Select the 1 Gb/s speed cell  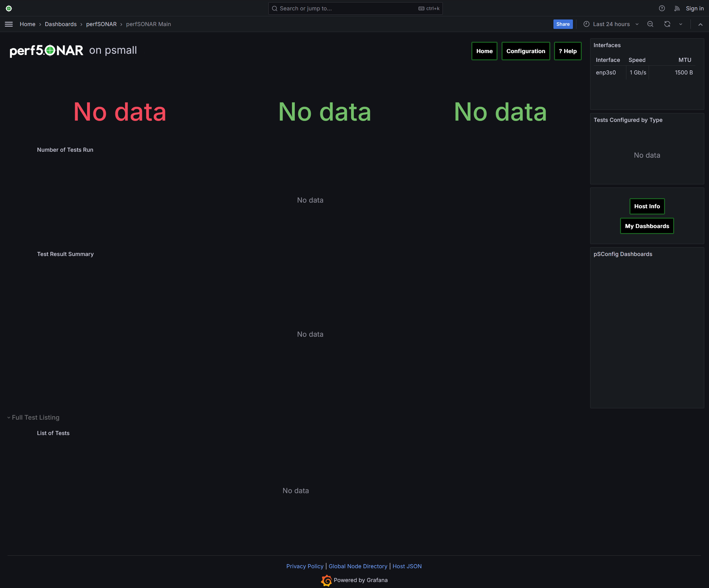coord(637,73)
